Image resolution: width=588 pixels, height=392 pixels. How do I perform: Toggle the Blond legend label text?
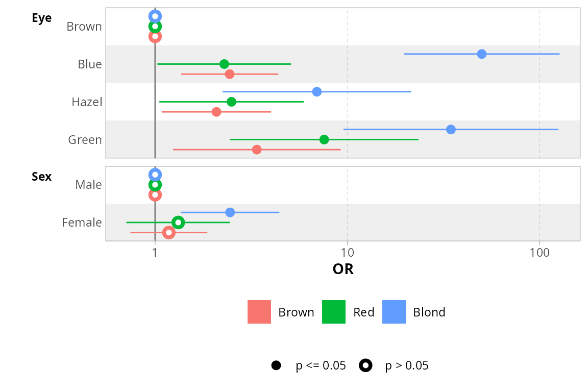(429, 312)
